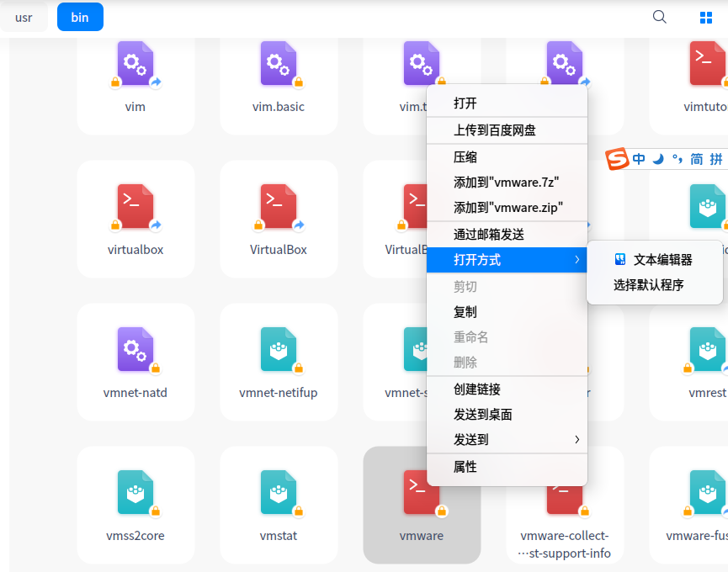Click the bin breadcrumb button
This screenshot has height=572, width=728.
[x=80, y=17]
